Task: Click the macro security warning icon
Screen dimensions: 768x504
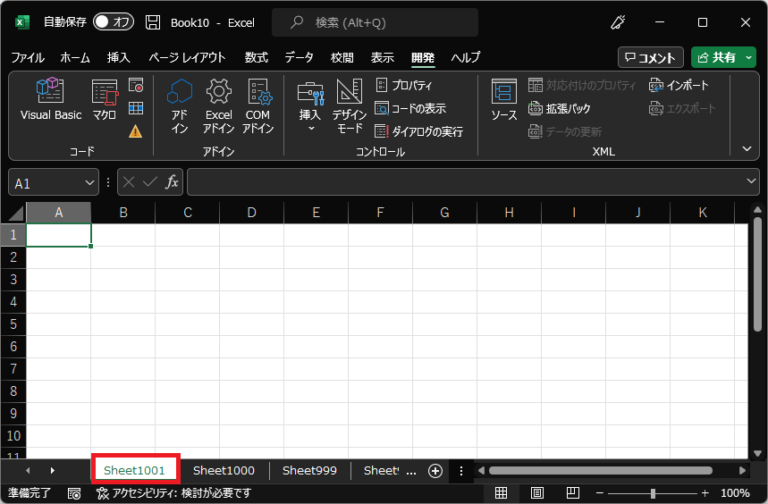Action: (x=136, y=131)
